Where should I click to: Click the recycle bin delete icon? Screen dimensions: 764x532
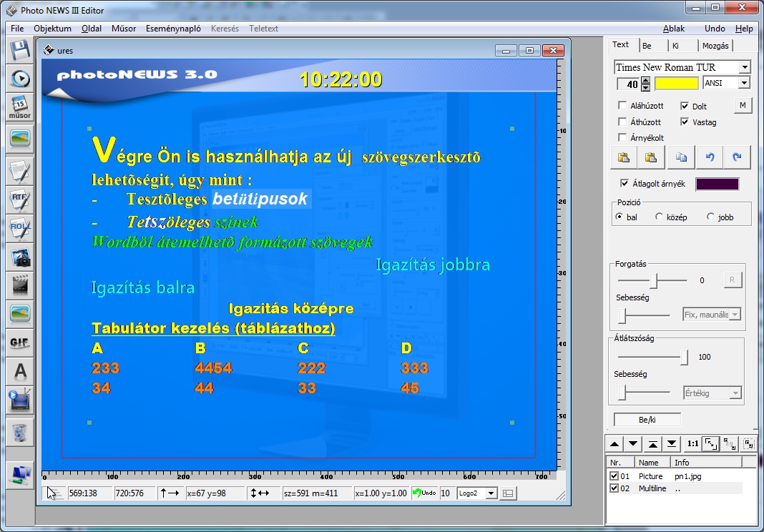[19, 433]
